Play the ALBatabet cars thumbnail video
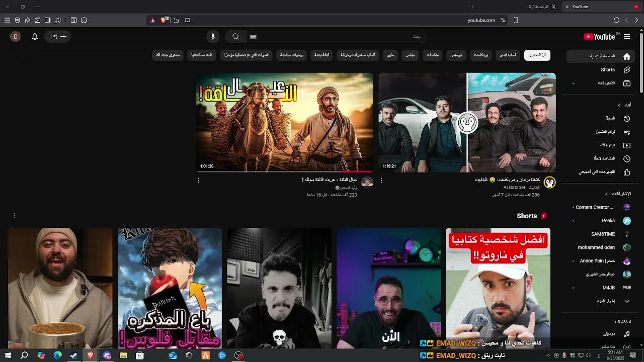644x362 pixels. click(x=467, y=123)
